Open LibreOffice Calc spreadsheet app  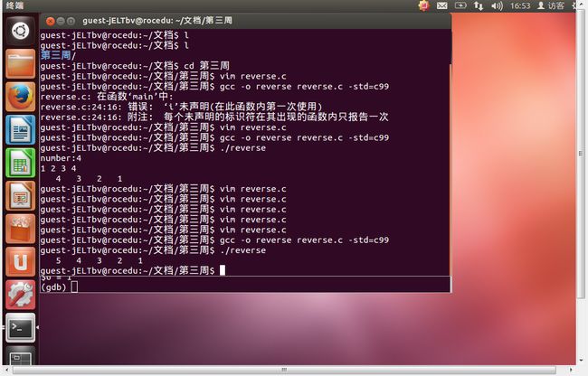pyautogui.click(x=20, y=163)
